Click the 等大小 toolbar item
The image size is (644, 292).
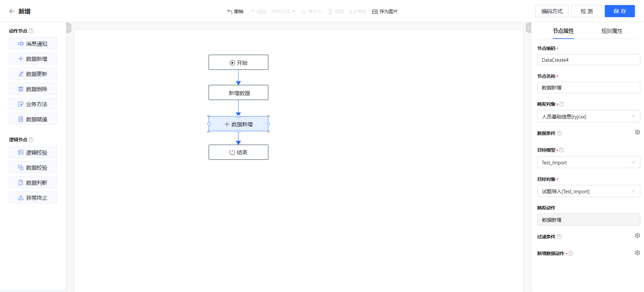pyautogui.click(x=311, y=11)
